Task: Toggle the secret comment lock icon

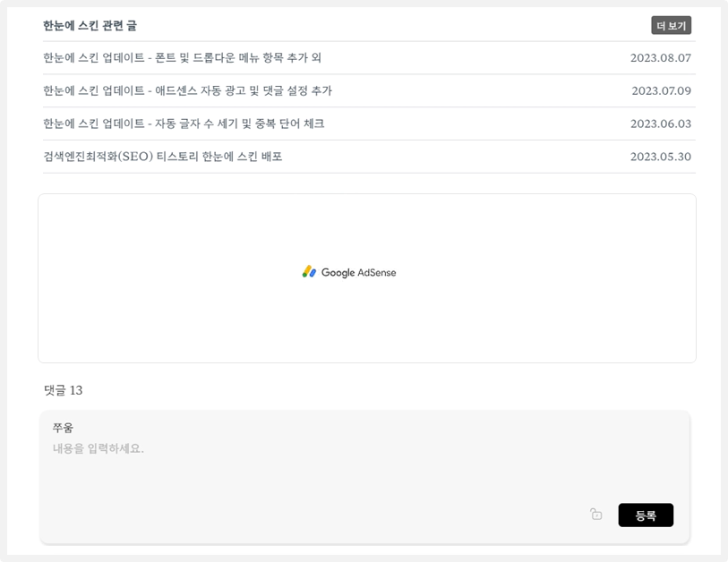Action: pos(596,515)
